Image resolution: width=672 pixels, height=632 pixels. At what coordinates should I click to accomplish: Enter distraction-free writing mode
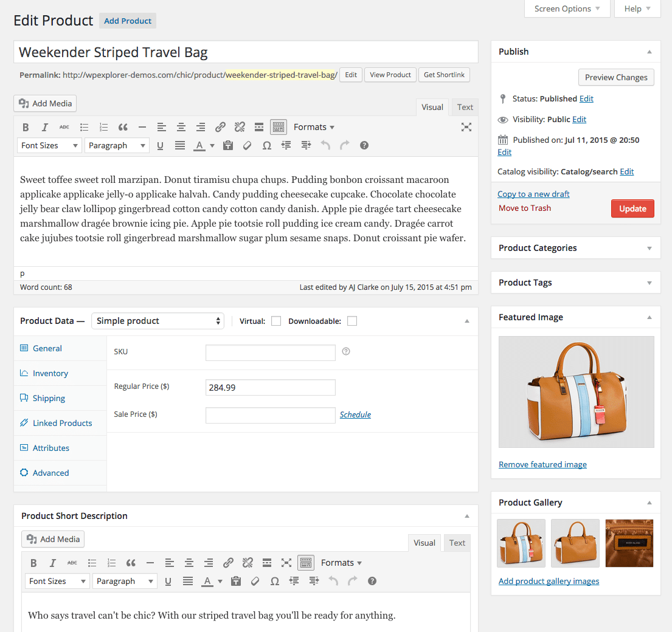[466, 126]
